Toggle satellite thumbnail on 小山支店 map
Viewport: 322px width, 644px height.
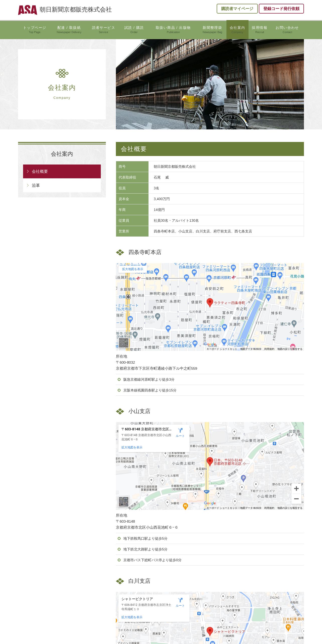point(124,502)
